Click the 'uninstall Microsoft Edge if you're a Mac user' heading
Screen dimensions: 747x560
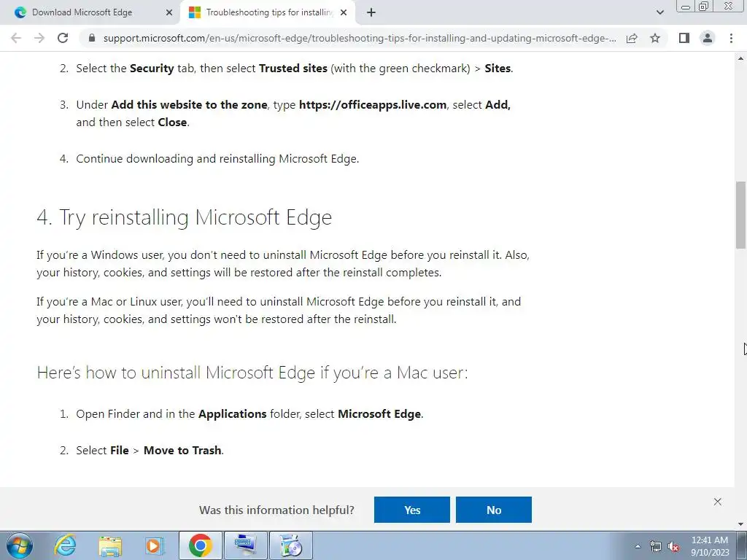click(x=252, y=373)
